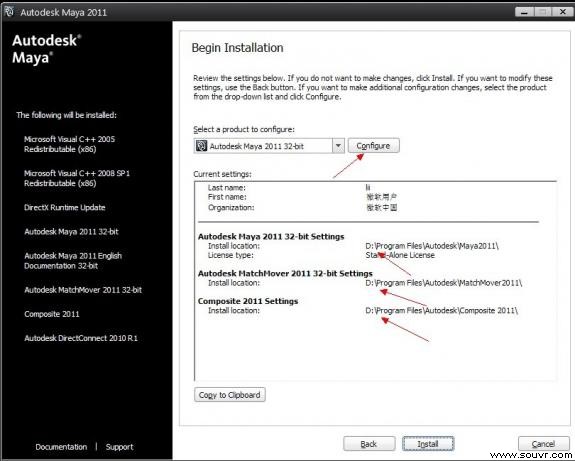Viewport: 575px width, 461px height.
Task: Click the MatchMover install location path
Action: click(x=444, y=283)
